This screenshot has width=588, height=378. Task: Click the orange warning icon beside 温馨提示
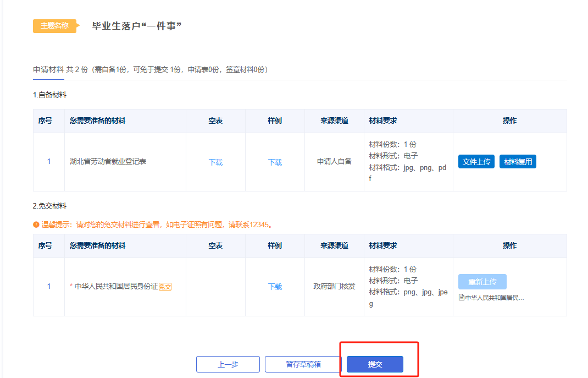pyautogui.click(x=36, y=224)
